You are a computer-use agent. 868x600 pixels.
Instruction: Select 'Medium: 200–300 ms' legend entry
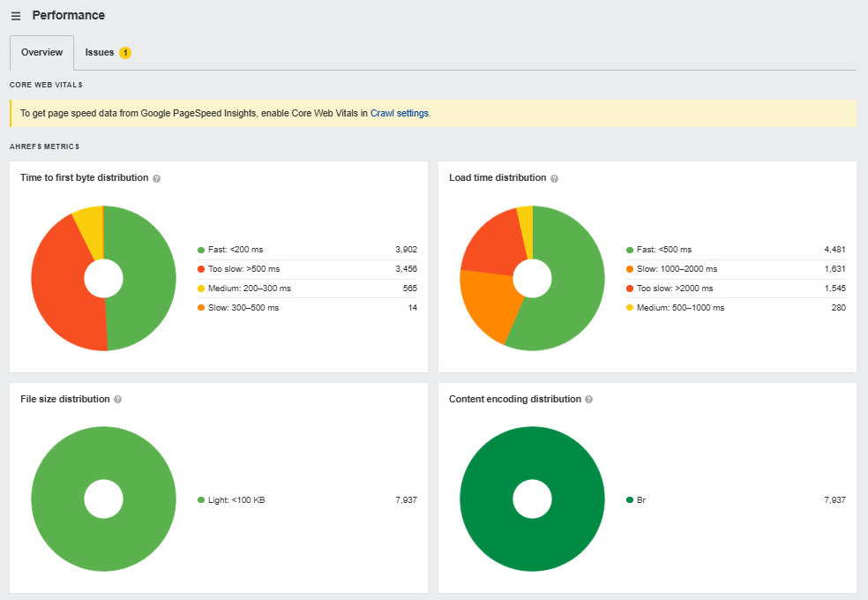[249, 289]
